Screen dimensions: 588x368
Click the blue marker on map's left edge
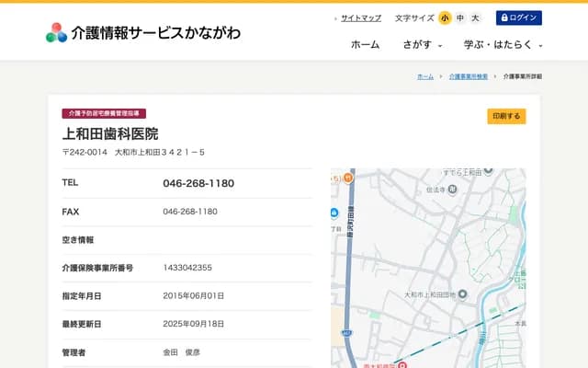pos(334,213)
